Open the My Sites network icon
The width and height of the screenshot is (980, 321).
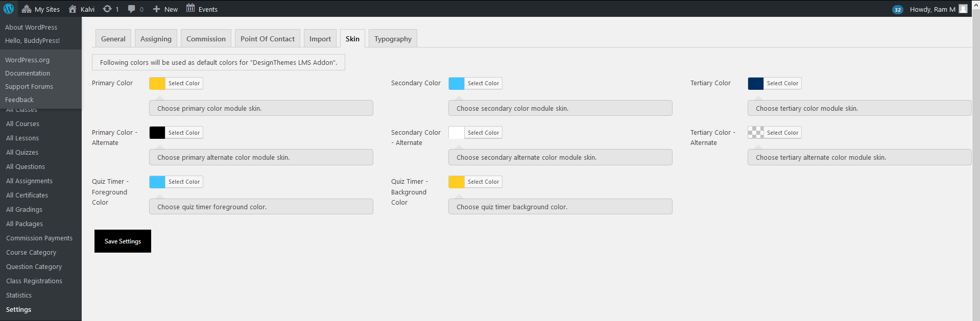click(27, 9)
